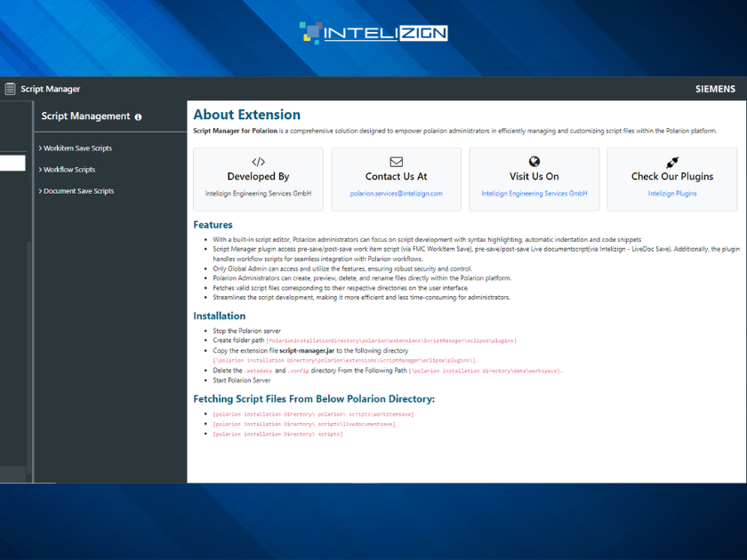Click the Script Manager notepad icon

tap(11, 89)
